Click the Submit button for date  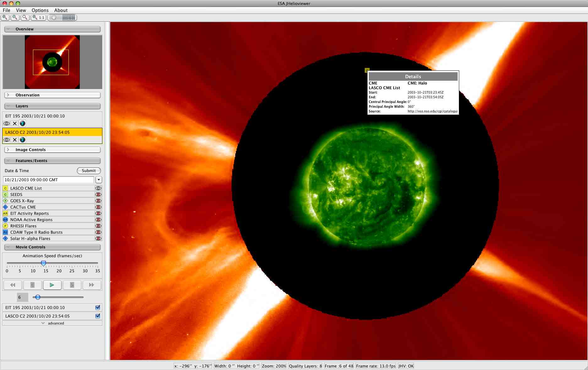tap(89, 171)
